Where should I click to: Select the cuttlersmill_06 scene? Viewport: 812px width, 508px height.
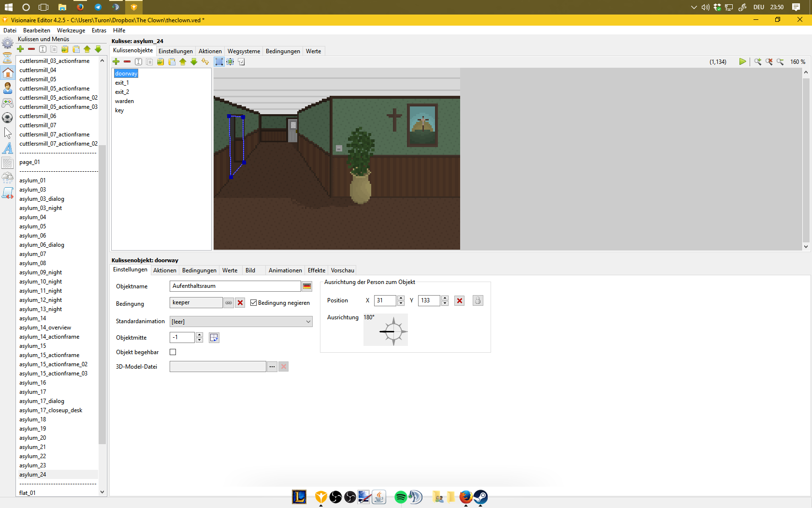pyautogui.click(x=38, y=116)
